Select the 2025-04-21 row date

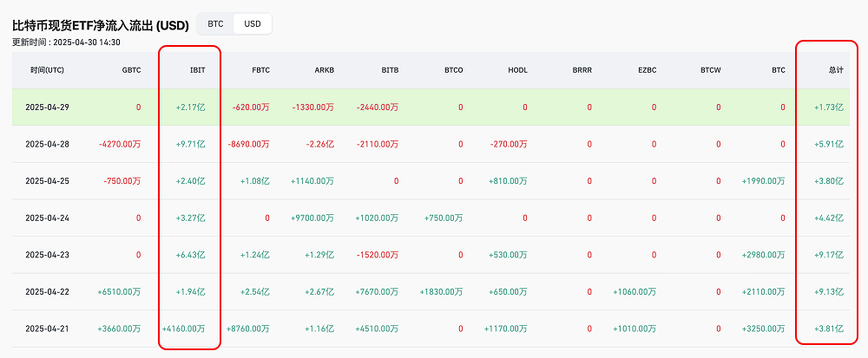point(45,329)
